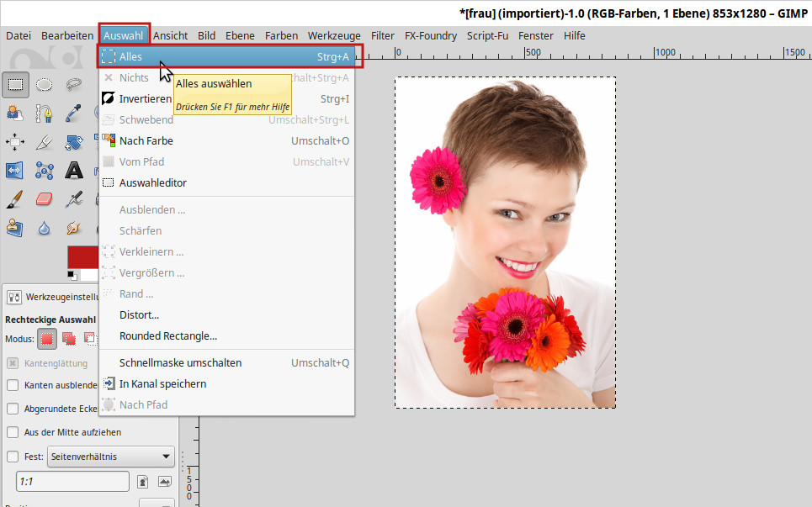Open the Ebene menu
Viewport: 812px width, 507px height.
[x=240, y=35]
